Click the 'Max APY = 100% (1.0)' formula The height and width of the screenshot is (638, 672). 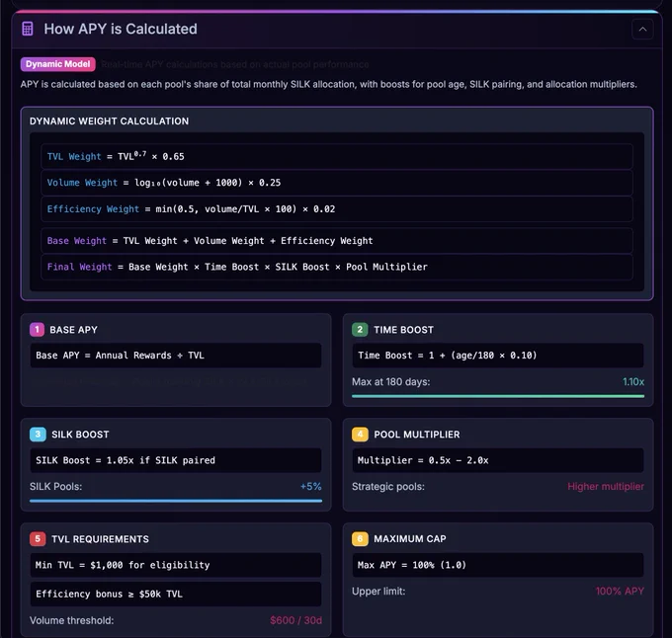tap(498, 565)
